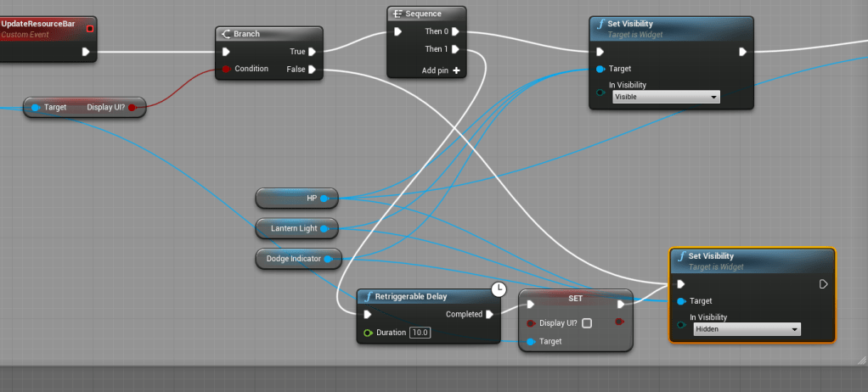Open the Hidden dropdown in Set Visibility

[747, 329]
